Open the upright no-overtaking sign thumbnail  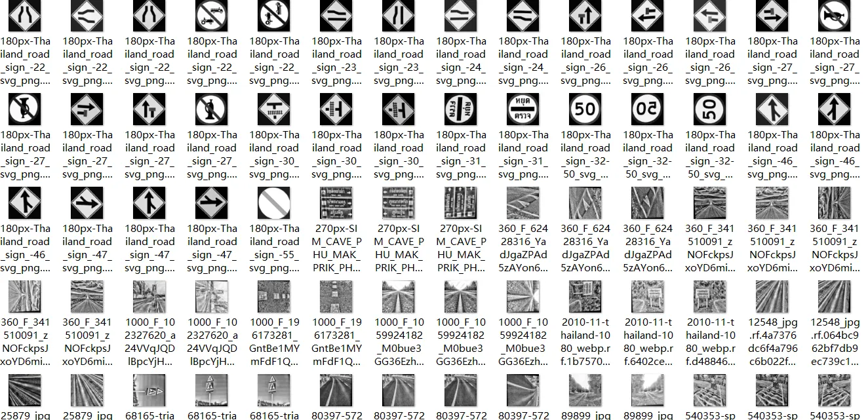pos(212,16)
